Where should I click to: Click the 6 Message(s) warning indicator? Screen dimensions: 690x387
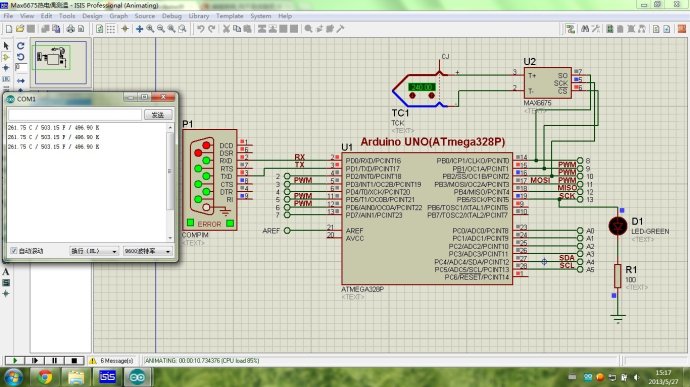112,361
